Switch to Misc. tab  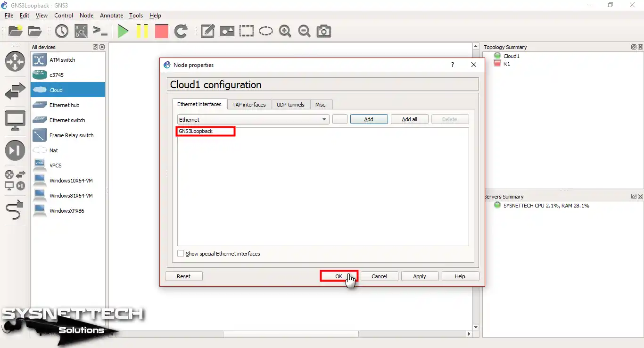[x=321, y=105]
